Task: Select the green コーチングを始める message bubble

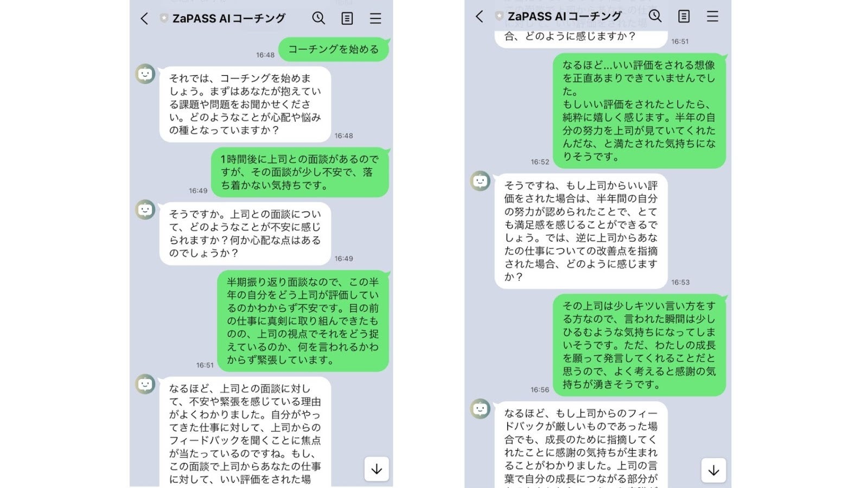Action: (334, 49)
